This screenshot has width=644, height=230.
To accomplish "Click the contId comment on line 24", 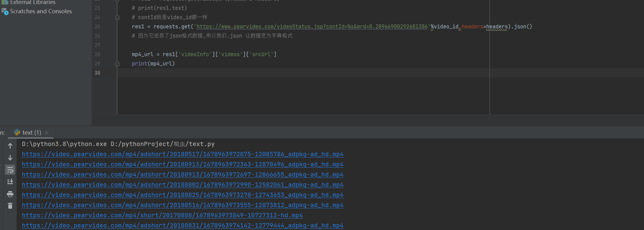I will coord(169,17).
